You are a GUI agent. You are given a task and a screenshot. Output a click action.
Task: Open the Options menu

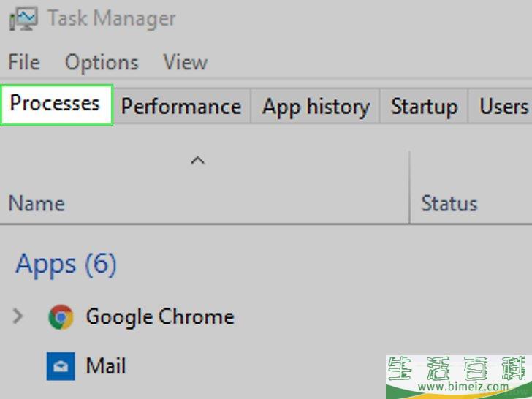[102, 63]
